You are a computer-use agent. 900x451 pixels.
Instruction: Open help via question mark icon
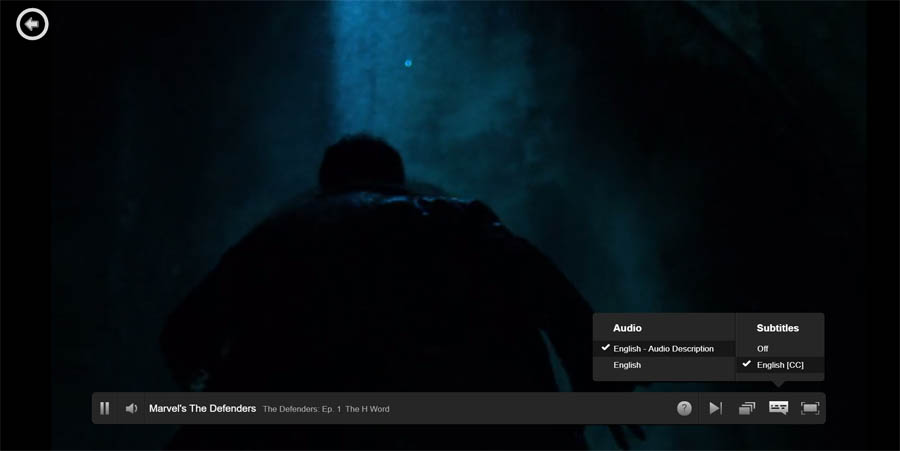click(x=684, y=408)
